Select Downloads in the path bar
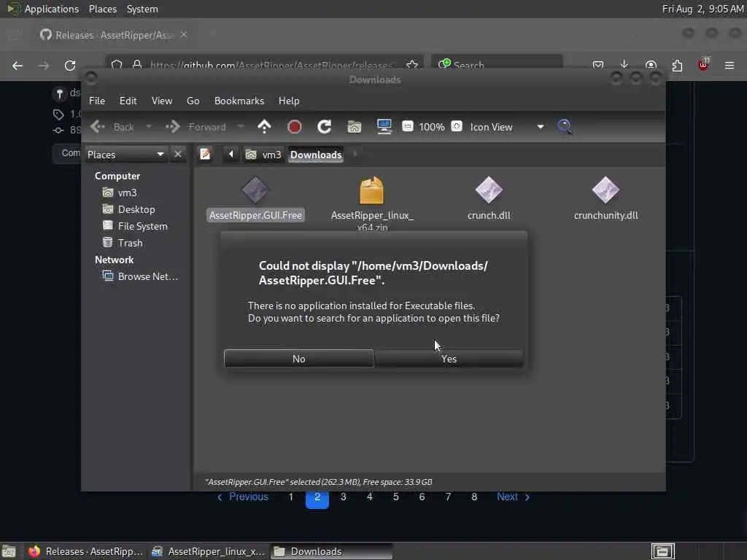747x560 pixels. 316,155
